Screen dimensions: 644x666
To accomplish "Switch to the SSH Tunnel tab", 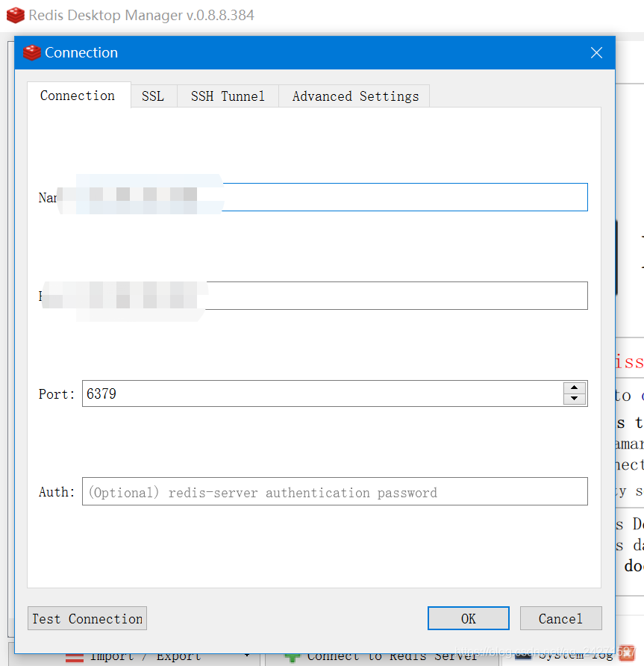I will (x=227, y=96).
